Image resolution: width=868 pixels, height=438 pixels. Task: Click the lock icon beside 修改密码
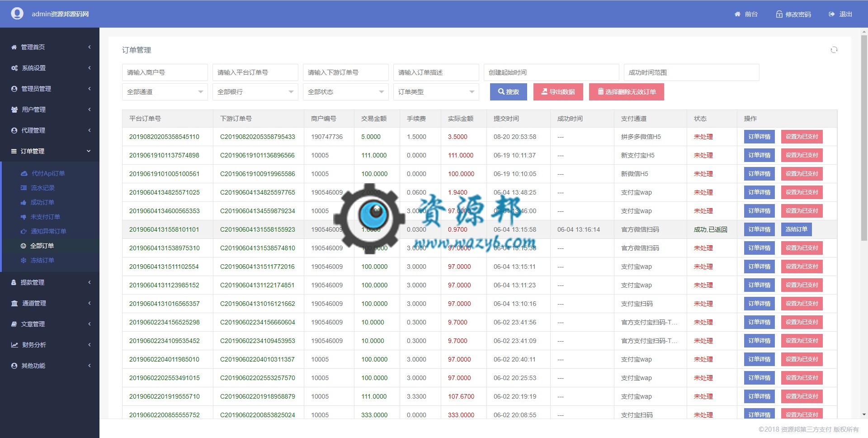tap(779, 14)
